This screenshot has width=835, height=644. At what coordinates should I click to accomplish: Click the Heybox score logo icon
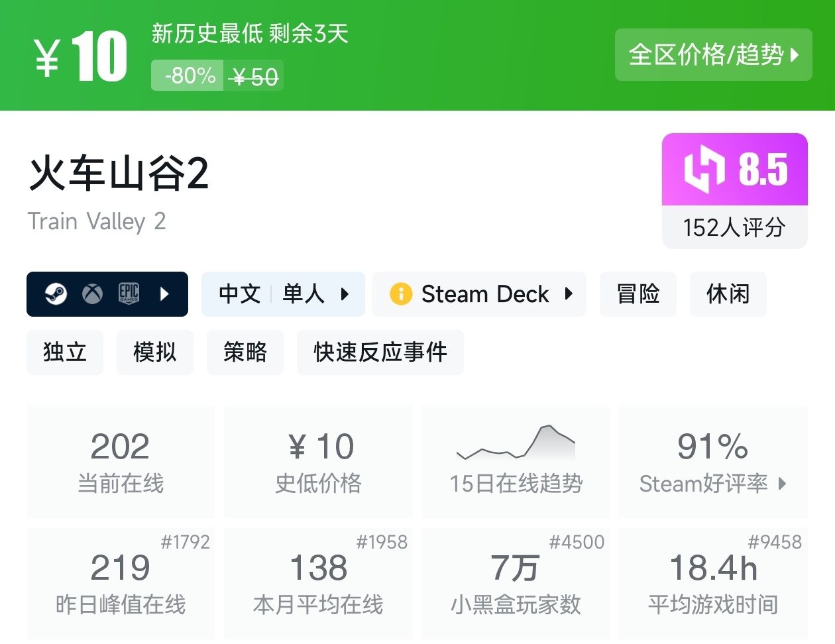click(703, 170)
